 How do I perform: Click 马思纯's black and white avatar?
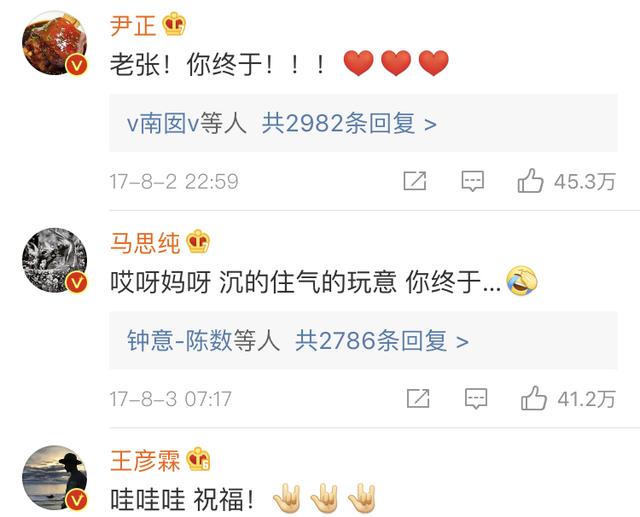54,260
